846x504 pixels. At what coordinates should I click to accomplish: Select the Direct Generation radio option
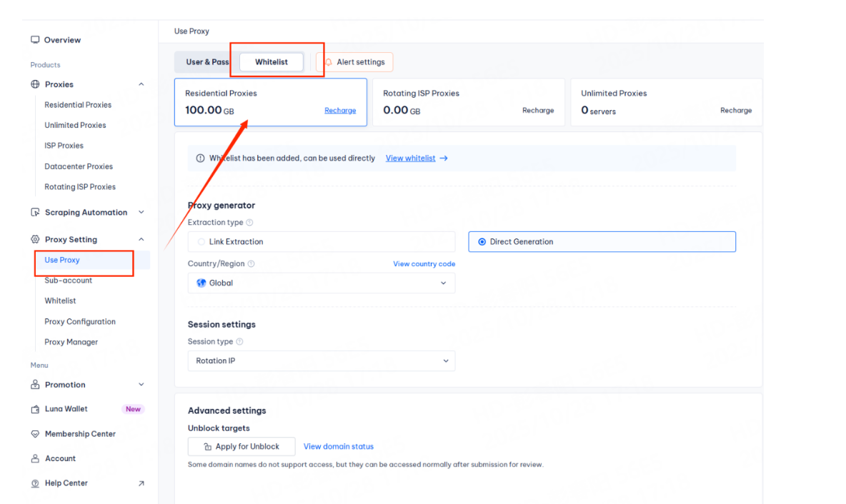(482, 242)
